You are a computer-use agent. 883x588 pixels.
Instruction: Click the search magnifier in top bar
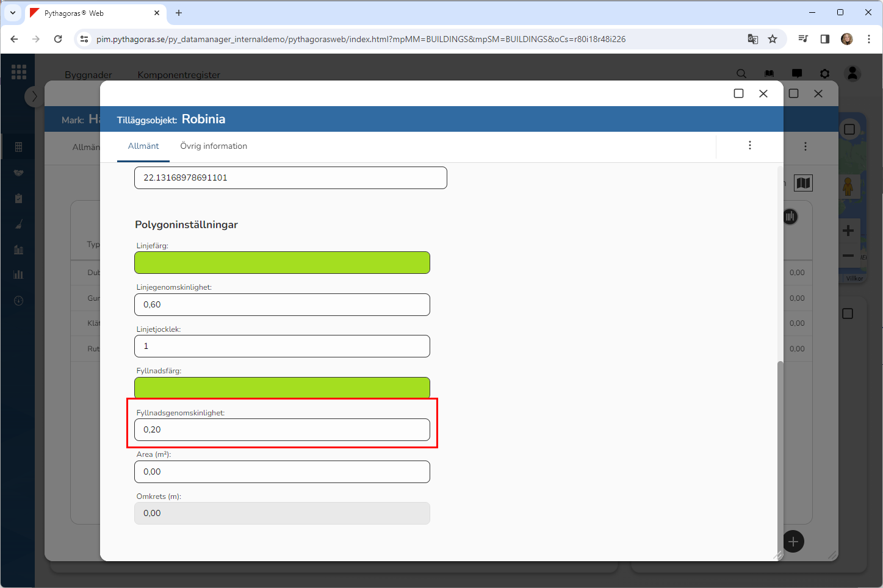[741, 74]
